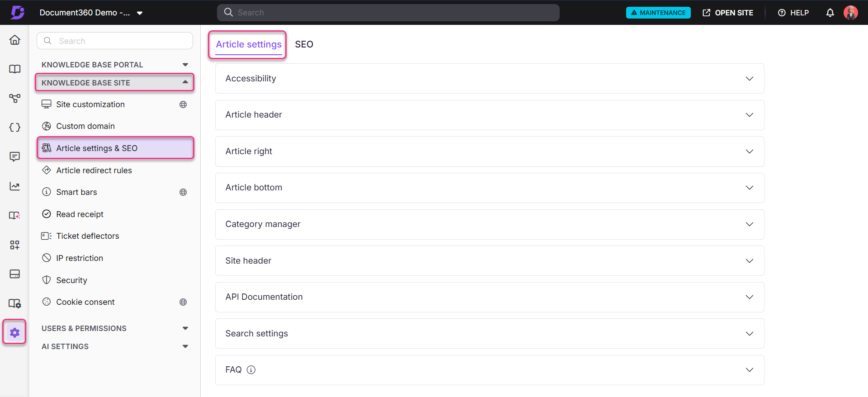Open Security settings

click(x=115, y=280)
